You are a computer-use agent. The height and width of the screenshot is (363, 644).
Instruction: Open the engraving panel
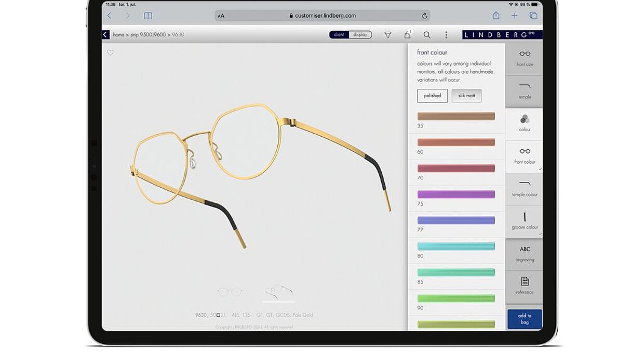(x=525, y=253)
